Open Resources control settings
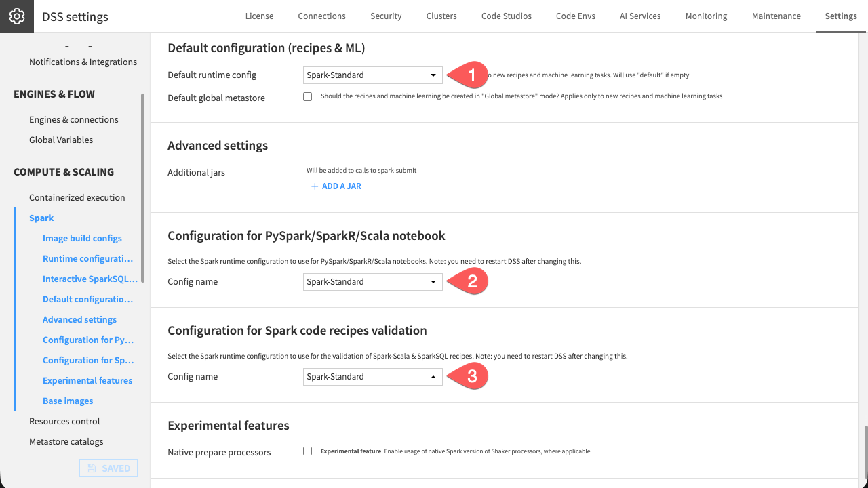868x488 pixels. [64, 421]
